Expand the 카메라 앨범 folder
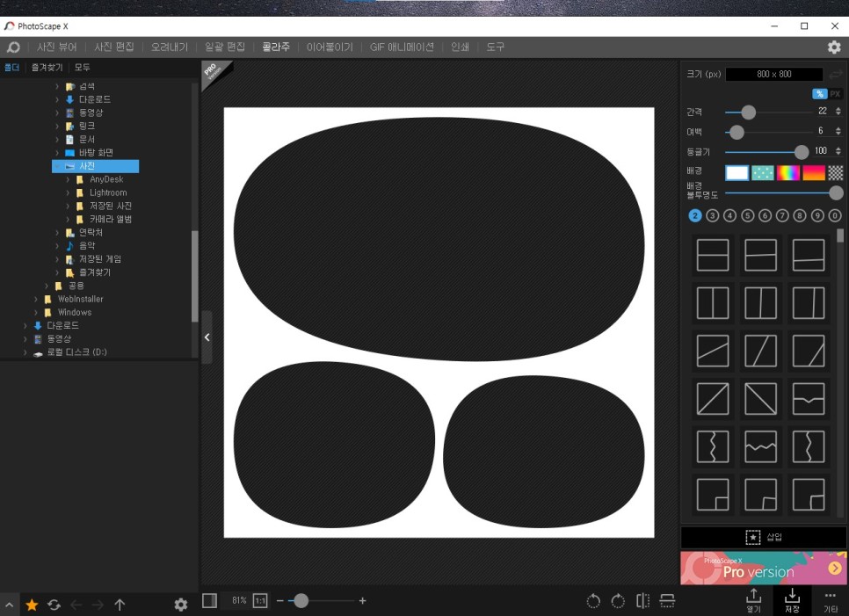This screenshot has height=616, width=849. 68,219
